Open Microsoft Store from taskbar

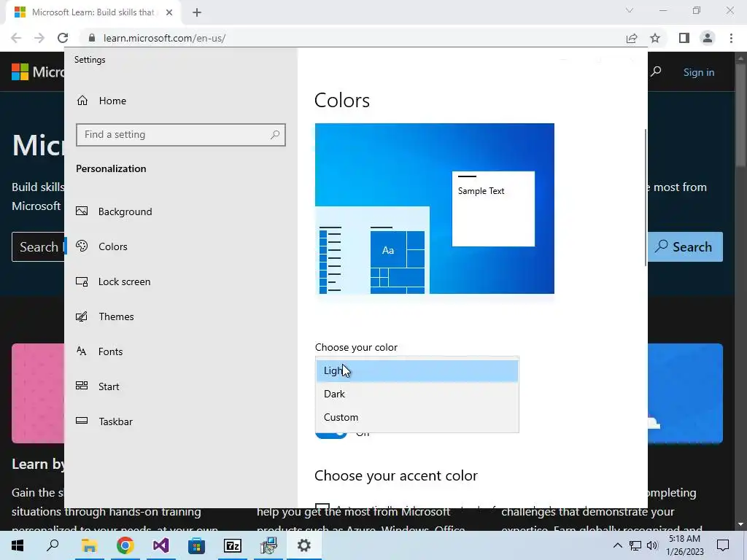click(196, 545)
